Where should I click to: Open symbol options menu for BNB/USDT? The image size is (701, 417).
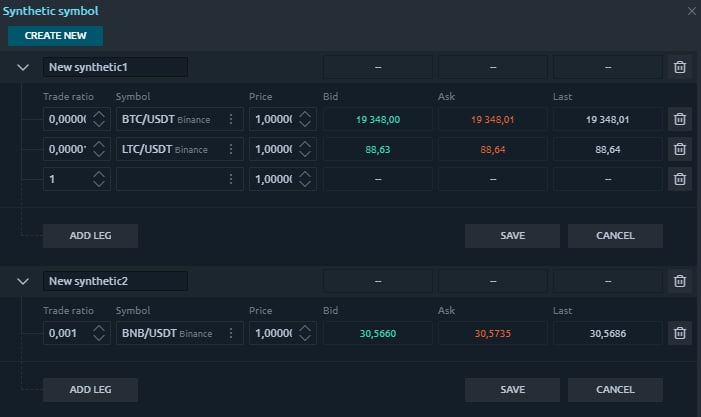231,333
